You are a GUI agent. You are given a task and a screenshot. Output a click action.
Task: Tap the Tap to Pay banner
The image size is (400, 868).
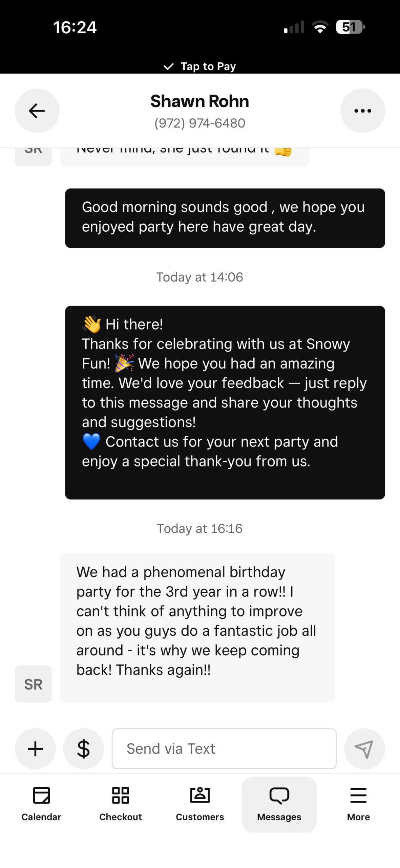pyautogui.click(x=200, y=66)
